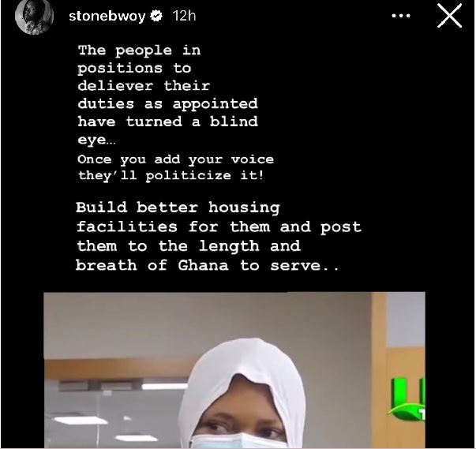Open the three-dot more options menu
Viewport: 476px width, 449px height.
click(401, 16)
